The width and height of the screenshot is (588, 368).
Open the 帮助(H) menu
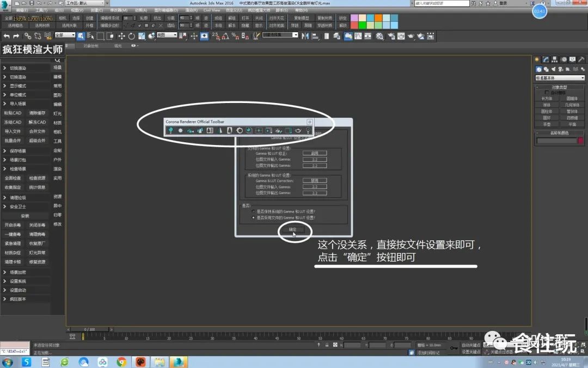pos(301,10)
